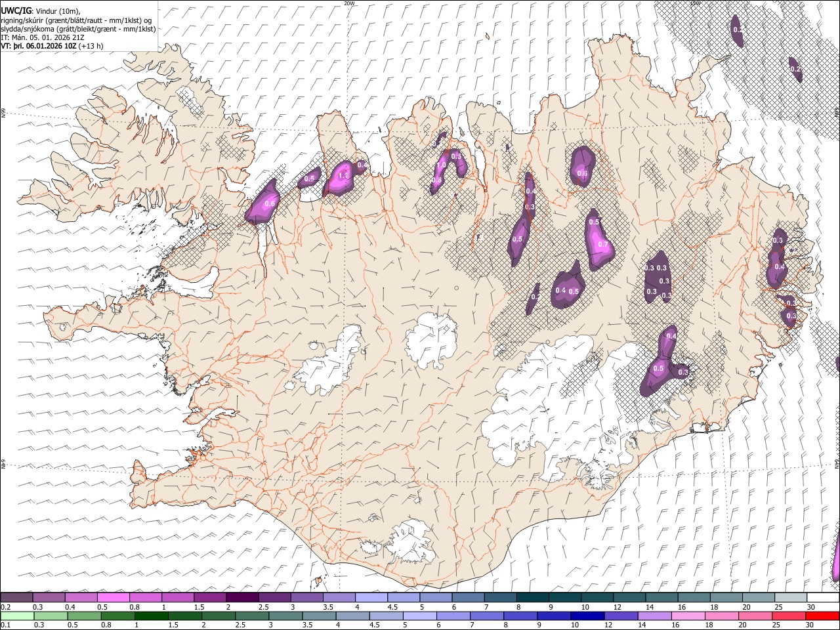This screenshot has width=840, height=630.
Task: Select the bright red swatch after 30
Action: (x=823, y=616)
